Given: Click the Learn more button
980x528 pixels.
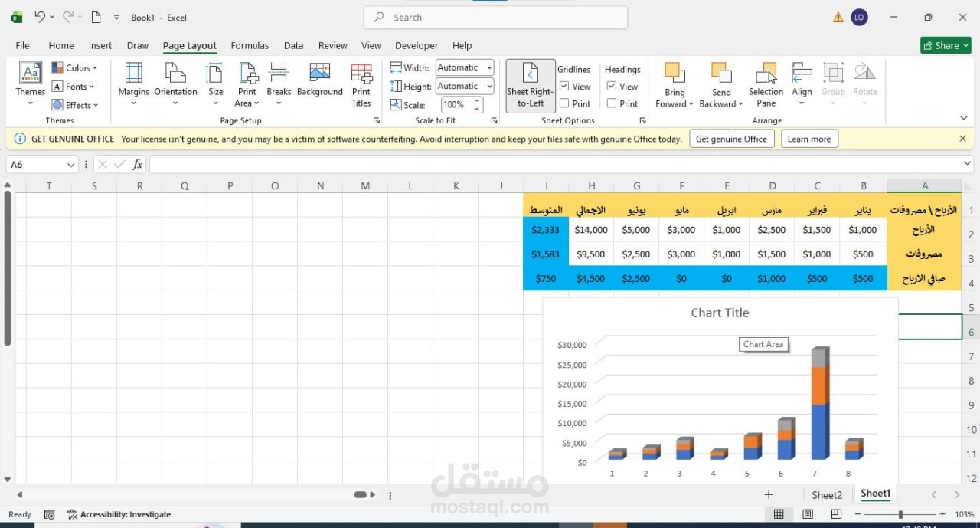Looking at the screenshot, I should [x=809, y=139].
